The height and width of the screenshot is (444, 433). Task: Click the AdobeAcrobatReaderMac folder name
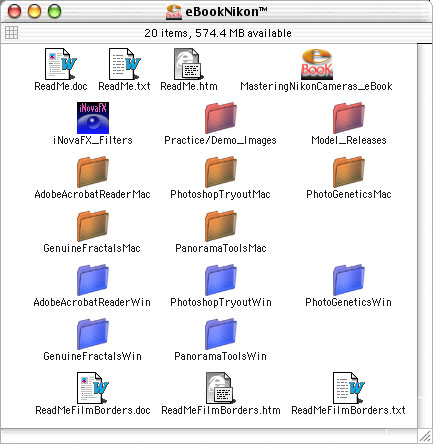tap(93, 194)
